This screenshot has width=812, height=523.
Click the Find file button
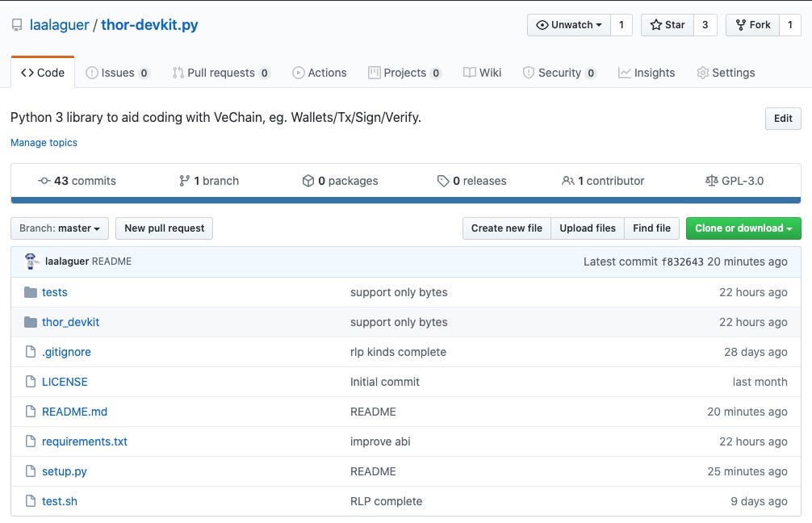[651, 228]
